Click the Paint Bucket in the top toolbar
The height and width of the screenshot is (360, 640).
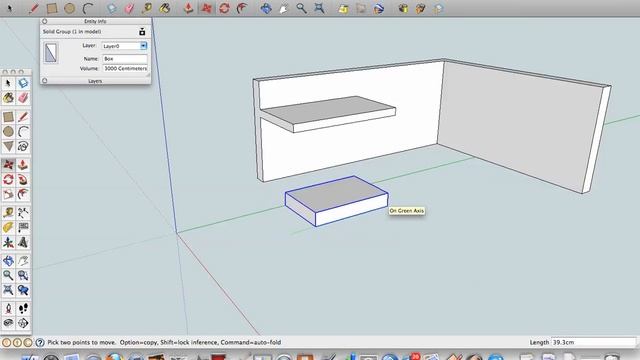coord(164,8)
